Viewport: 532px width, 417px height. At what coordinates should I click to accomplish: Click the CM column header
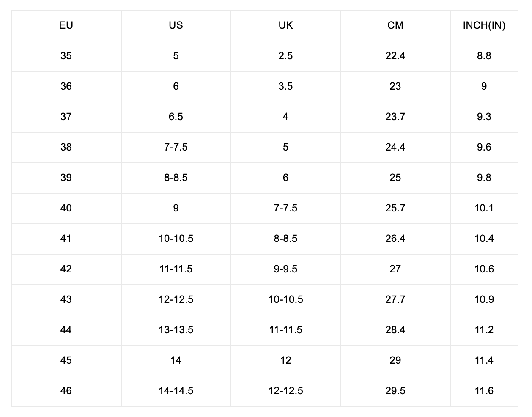coord(395,25)
